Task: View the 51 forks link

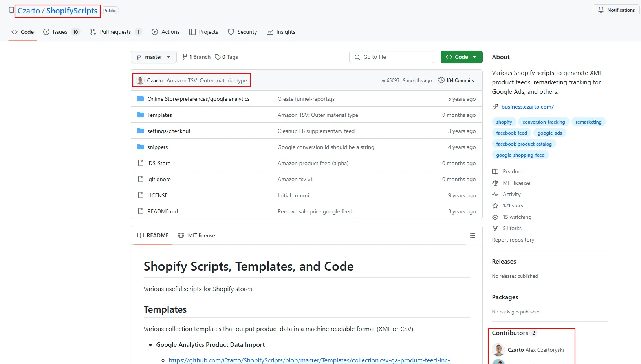Action: tap(507, 228)
